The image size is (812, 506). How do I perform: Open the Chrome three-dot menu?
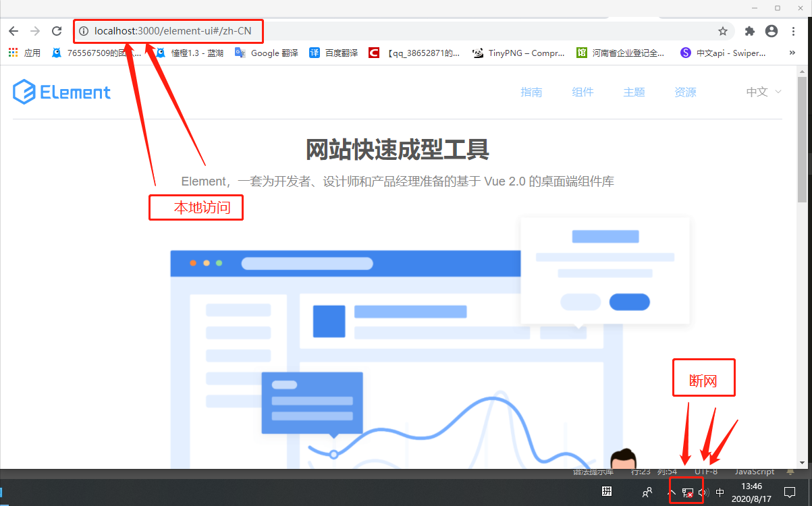793,31
